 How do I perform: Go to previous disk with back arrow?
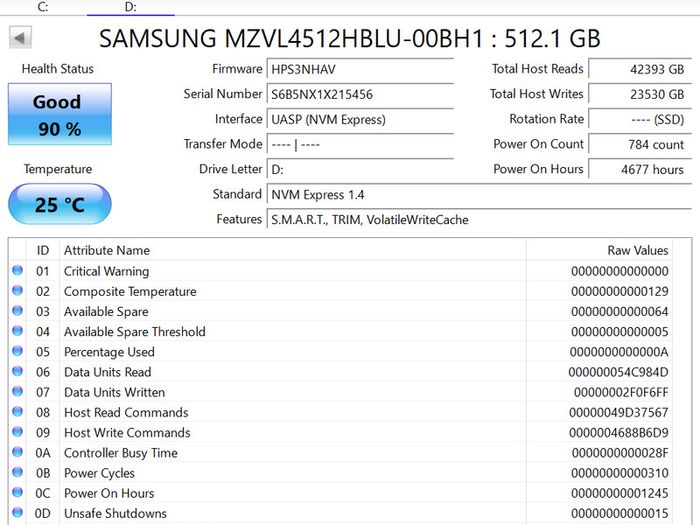tap(20, 38)
